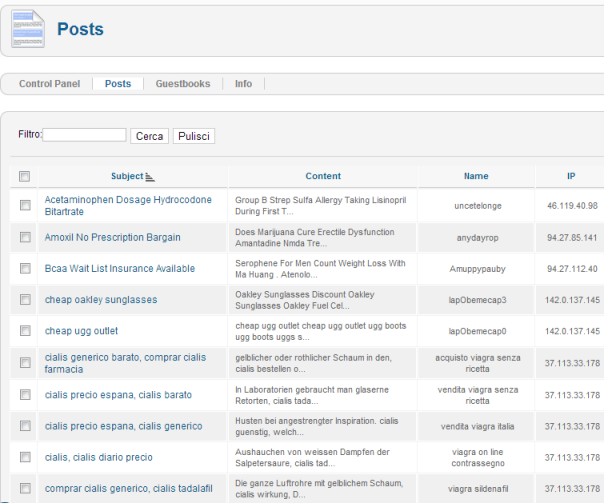
Task: Click the IP address 46.119.40.98
Action: [x=572, y=206]
